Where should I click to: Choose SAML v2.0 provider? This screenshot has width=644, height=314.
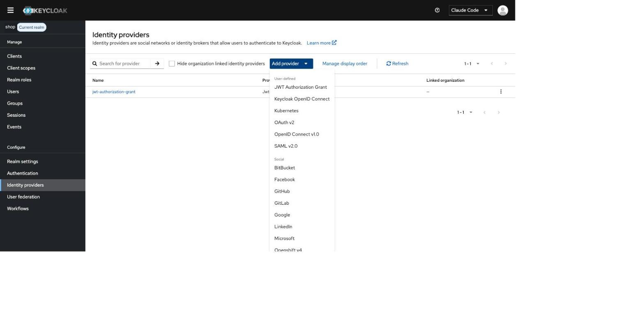[x=302, y=146]
